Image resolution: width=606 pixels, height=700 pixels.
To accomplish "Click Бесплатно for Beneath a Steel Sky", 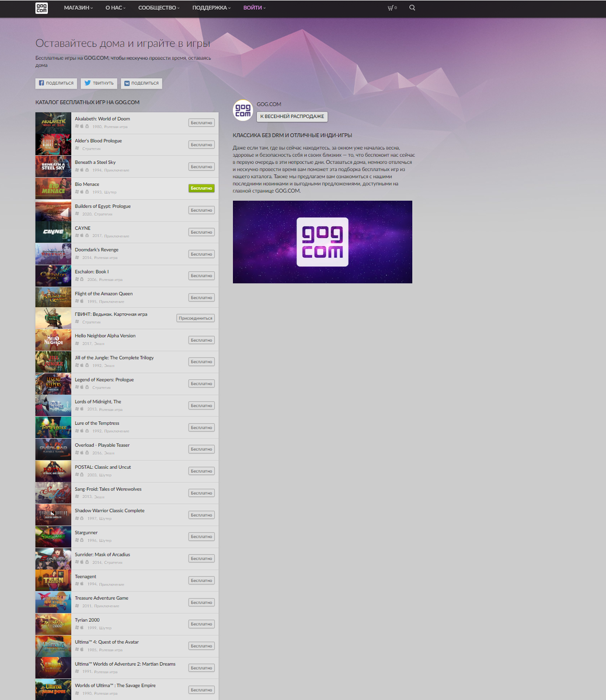I will pyautogui.click(x=201, y=167).
